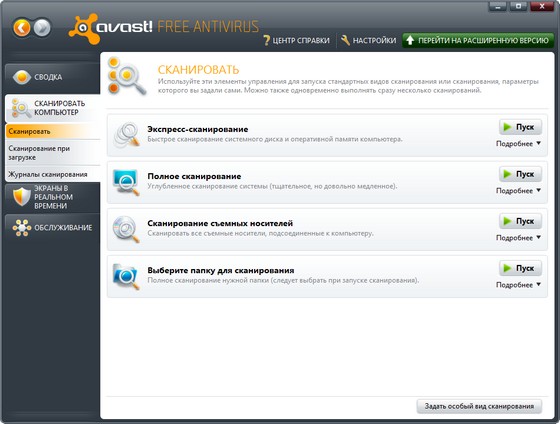Open the Обслуживание section in the sidebar
Viewport: 560px width, 424px height.
pos(52,228)
